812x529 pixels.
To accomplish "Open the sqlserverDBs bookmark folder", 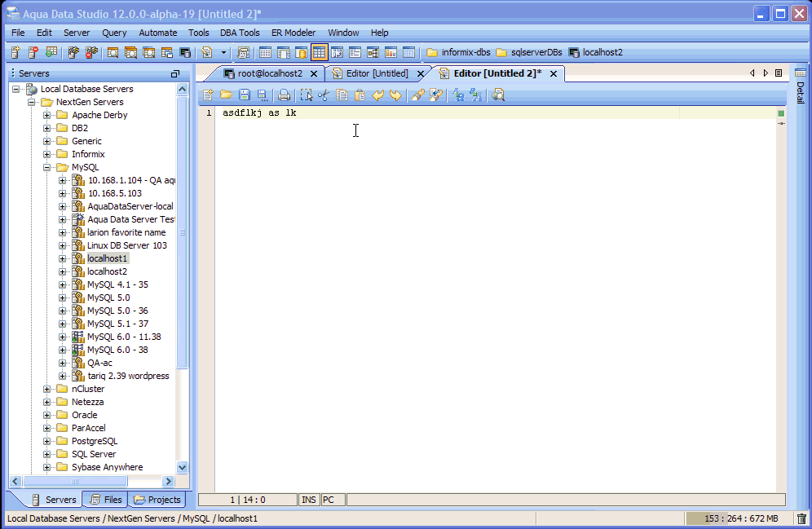I will (529, 52).
